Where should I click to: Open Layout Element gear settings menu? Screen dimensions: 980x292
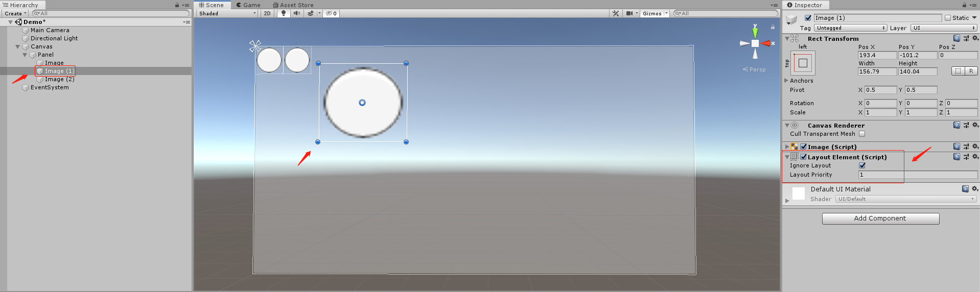975,157
